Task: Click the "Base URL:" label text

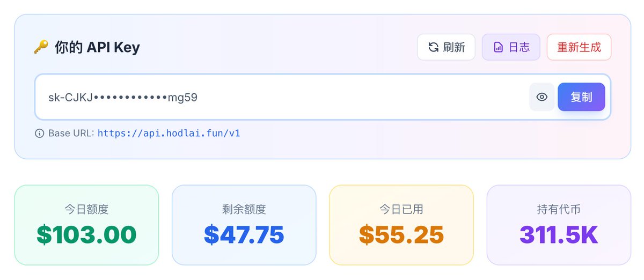Action: 71,133
